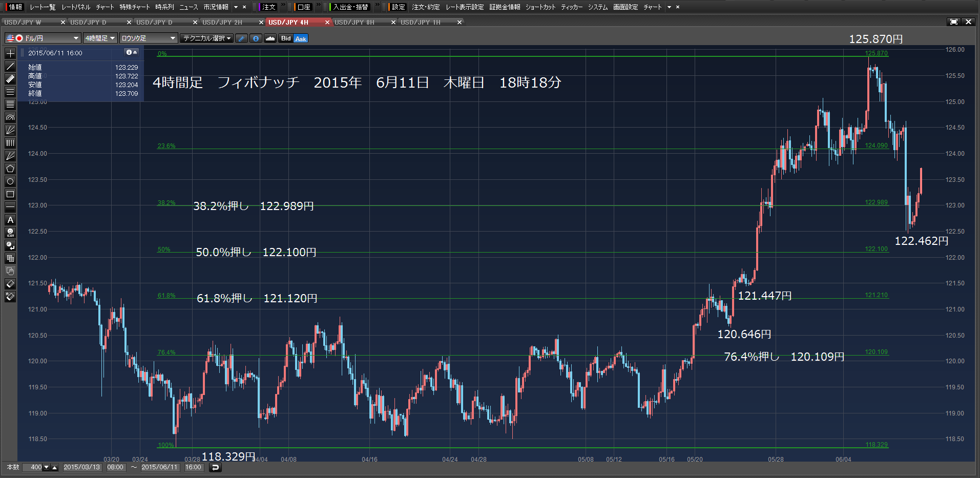Select the hand move tool
This screenshot has width=980, height=478.
pyautogui.click(x=10, y=271)
